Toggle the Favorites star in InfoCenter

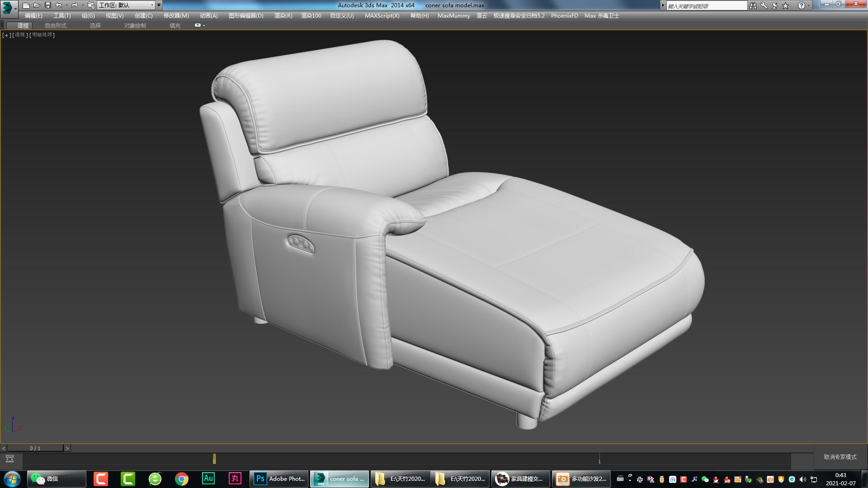coord(786,5)
